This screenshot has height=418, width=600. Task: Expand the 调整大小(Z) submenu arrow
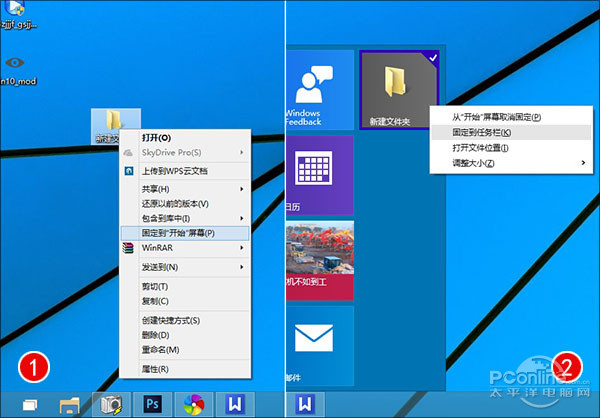583,163
